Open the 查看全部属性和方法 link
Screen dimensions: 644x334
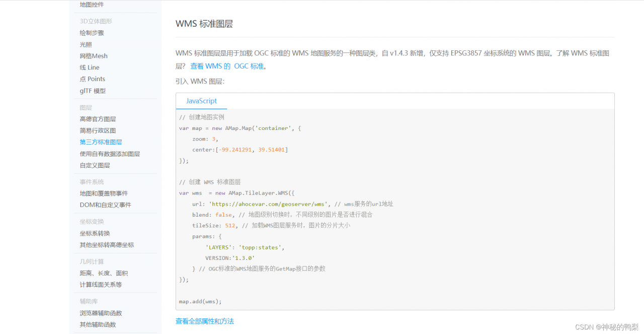pos(205,321)
